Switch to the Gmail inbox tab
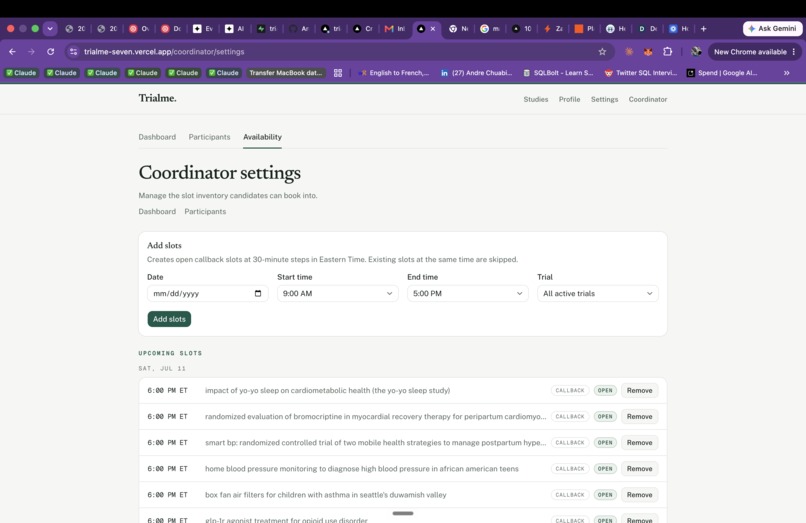Screen dimensions: 806x523 click(395, 29)
